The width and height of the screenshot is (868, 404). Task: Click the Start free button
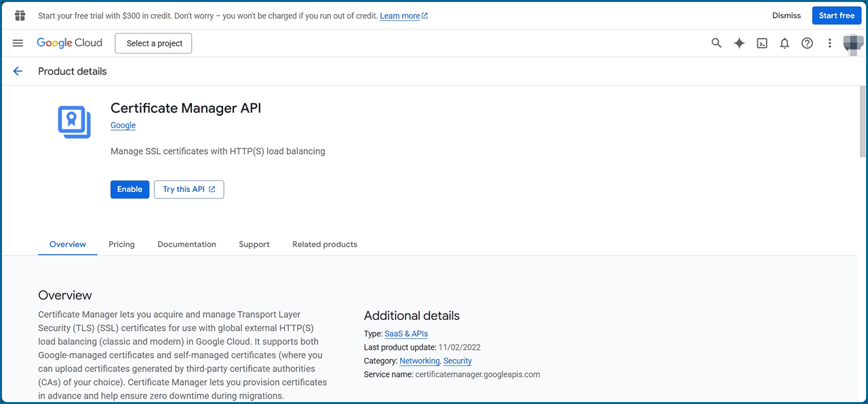click(836, 16)
